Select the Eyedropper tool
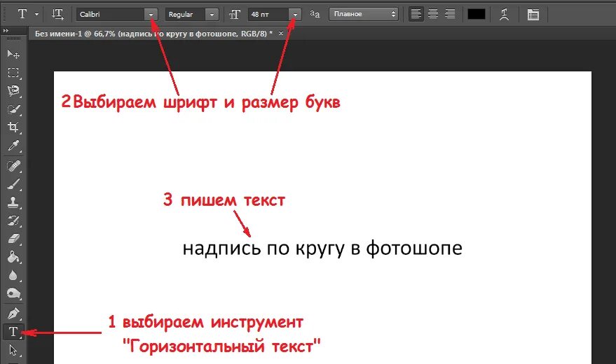Image resolution: width=616 pixels, height=364 pixels. coord(13,146)
